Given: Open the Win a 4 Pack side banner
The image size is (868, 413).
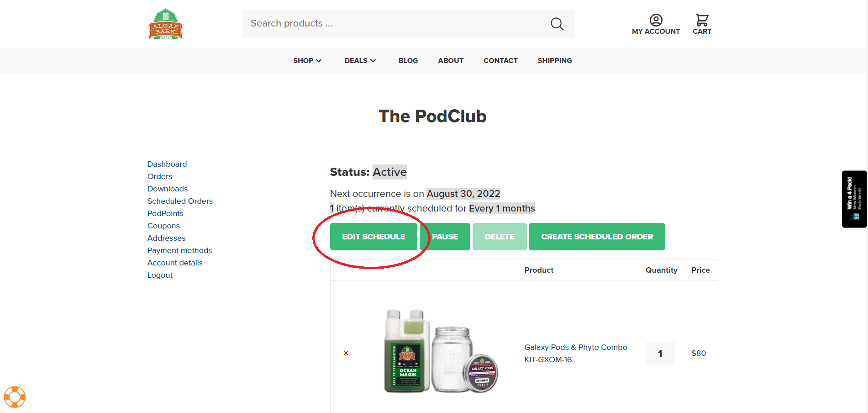Looking at the screenshot, I should tap(854, 199).
